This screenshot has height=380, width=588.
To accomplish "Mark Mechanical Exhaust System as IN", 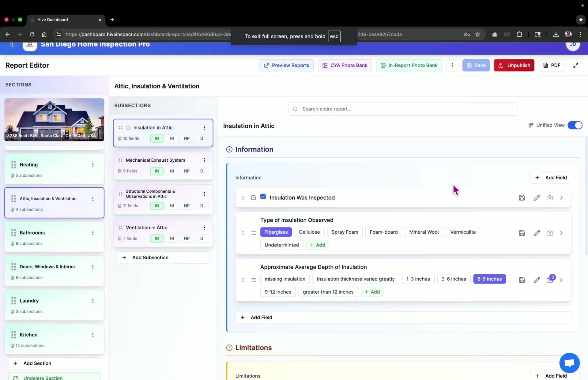I will click(156, 171).
